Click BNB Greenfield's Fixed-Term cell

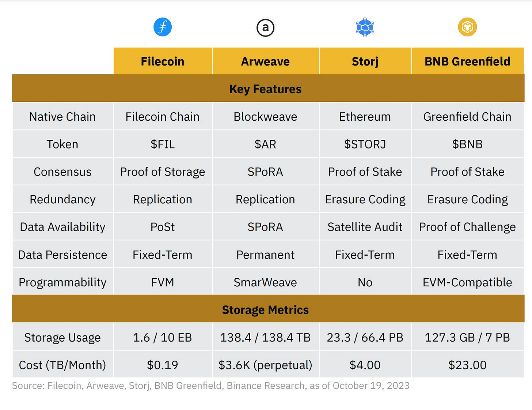[x=468, y=255]
